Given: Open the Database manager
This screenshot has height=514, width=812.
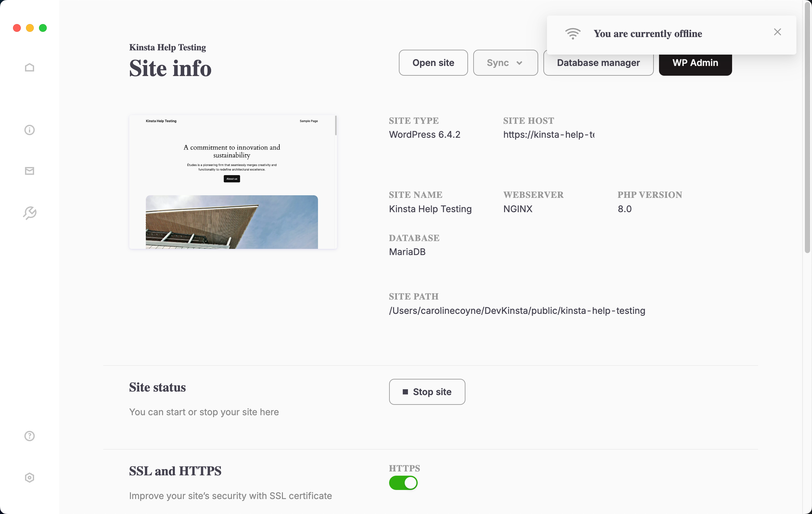Looking at the screenshot, I should [598, 63].
